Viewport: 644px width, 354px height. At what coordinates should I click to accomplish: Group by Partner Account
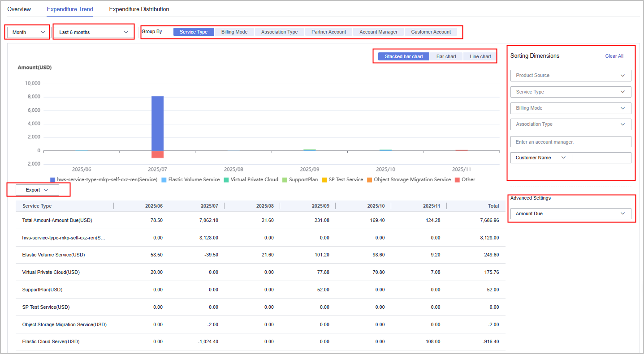pyautogui.click(x=328, y=32)
